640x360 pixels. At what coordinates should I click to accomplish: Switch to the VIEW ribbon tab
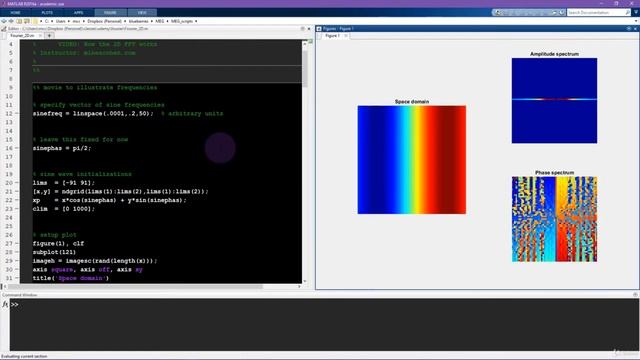pos(142,13)
